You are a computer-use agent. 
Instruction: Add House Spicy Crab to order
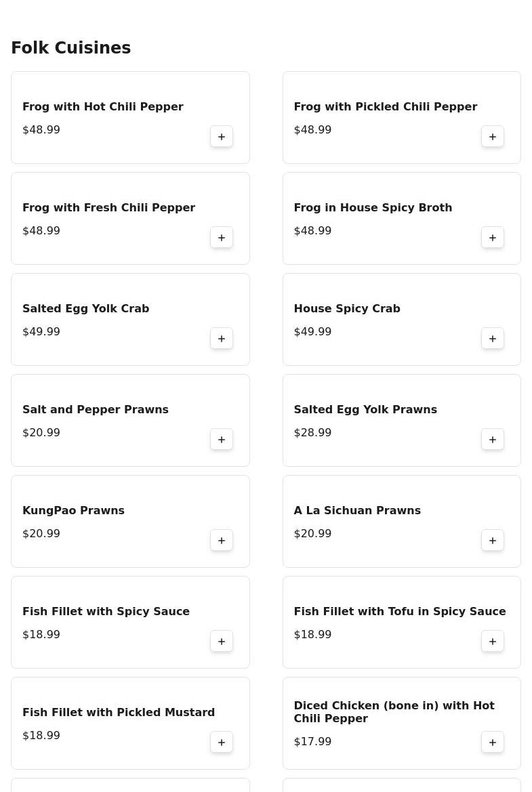point(493,339)
